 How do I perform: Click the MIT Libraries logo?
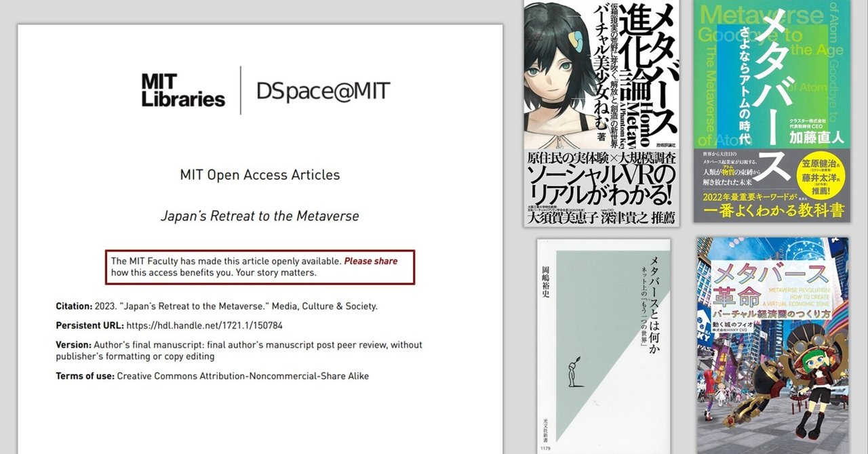pos(182,90)
